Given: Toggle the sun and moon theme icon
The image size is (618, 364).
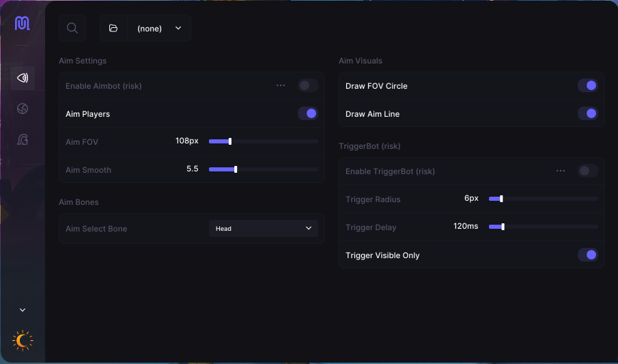Looking at the screenshot, I should coord(23,340).
